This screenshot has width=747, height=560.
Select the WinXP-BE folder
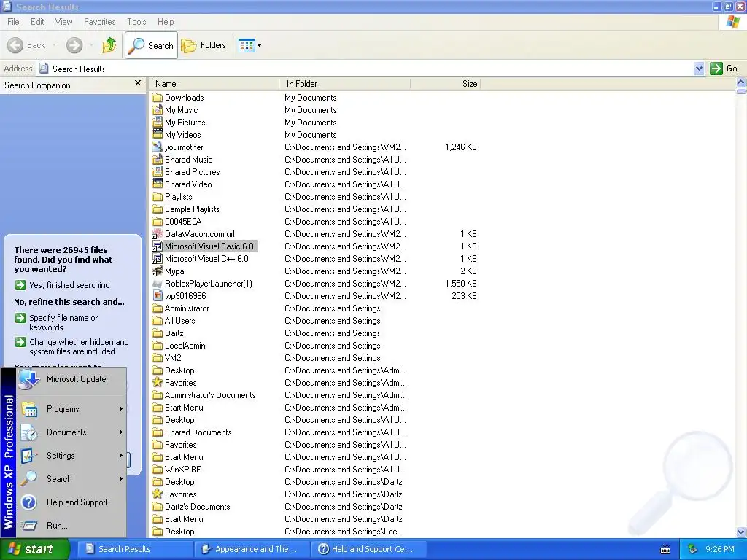(182, 470)
